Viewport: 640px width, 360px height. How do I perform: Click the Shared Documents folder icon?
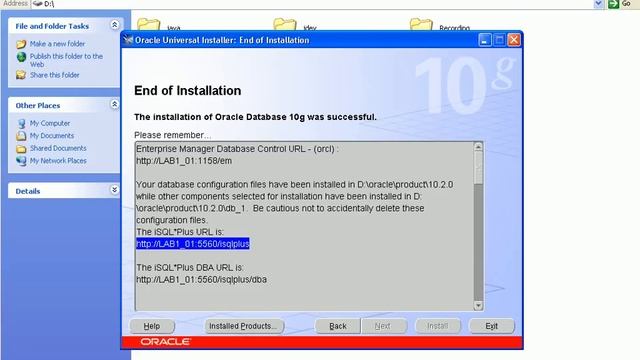click(21, 149)
